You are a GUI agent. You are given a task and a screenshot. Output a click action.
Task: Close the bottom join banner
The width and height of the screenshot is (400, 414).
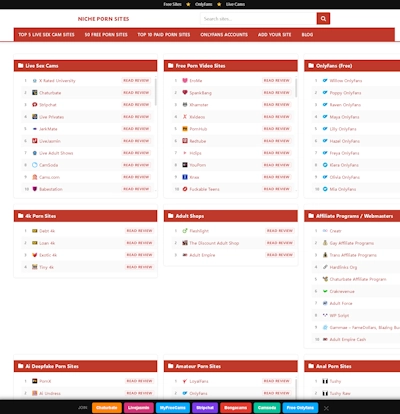(326, 408)
